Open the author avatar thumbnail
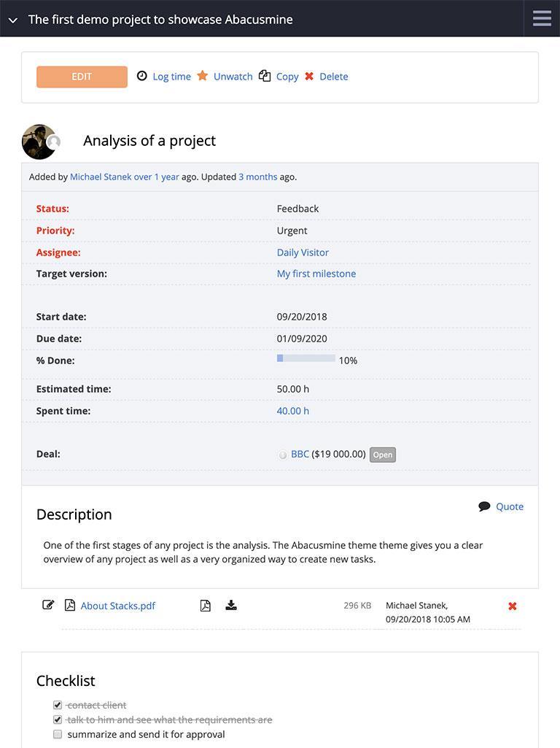The image size is (560, 748). pos(39,142)
